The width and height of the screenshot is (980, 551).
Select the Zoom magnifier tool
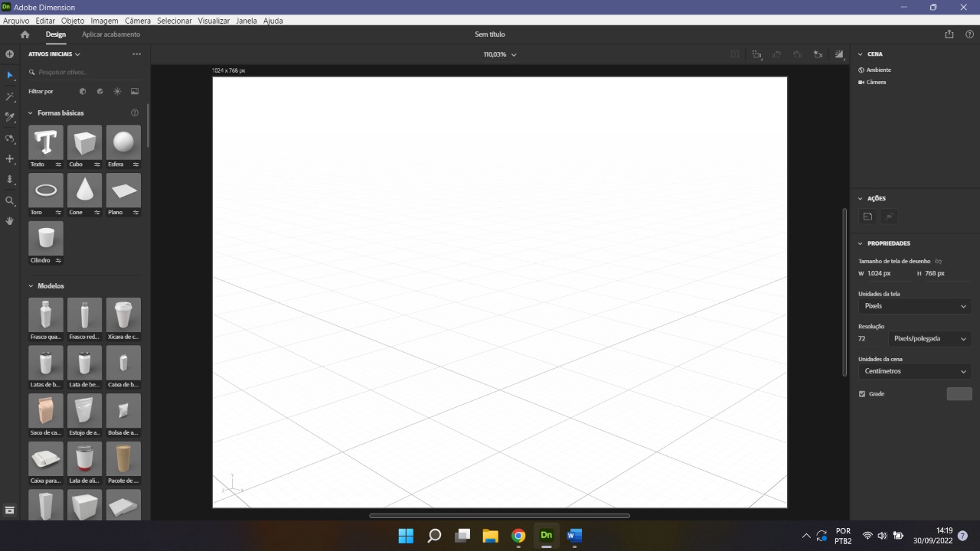(x=10, y=201)
